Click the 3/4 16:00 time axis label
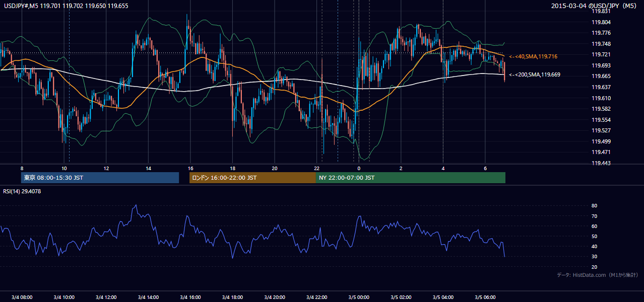 click(190, 297)
